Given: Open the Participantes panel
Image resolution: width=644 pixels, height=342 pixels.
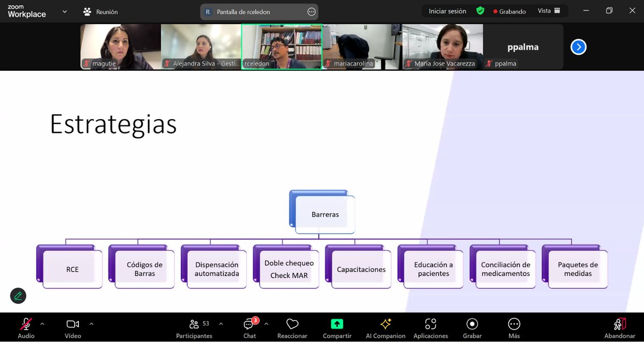Looking at the screenshot, I should 194,328.
